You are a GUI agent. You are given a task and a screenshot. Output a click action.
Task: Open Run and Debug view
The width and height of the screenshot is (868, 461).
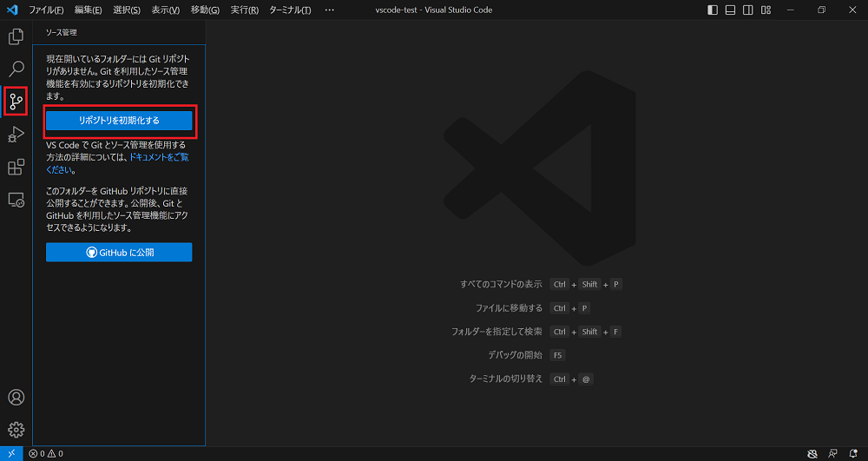point(16,135)
